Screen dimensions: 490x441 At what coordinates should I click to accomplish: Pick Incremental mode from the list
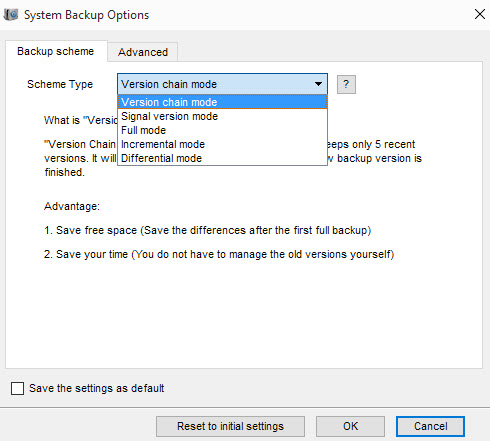click(222, 144)
